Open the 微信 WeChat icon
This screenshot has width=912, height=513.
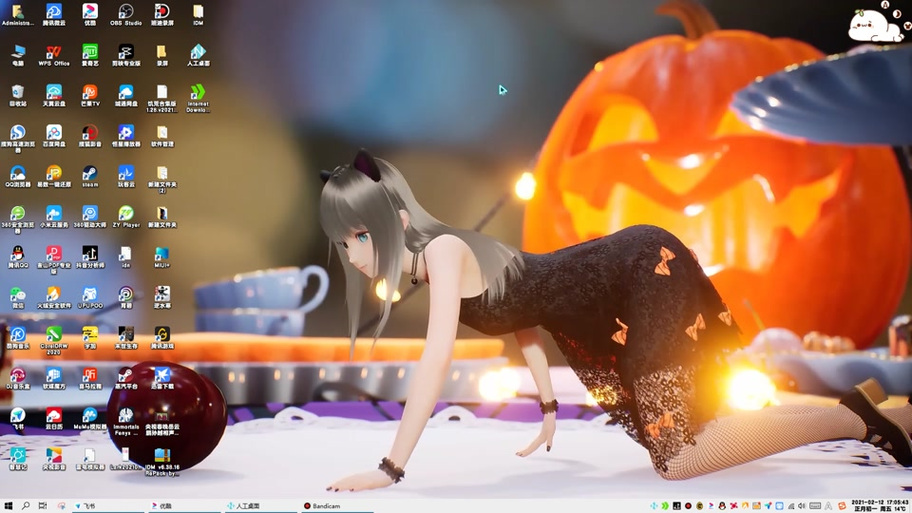click(17, 297)
